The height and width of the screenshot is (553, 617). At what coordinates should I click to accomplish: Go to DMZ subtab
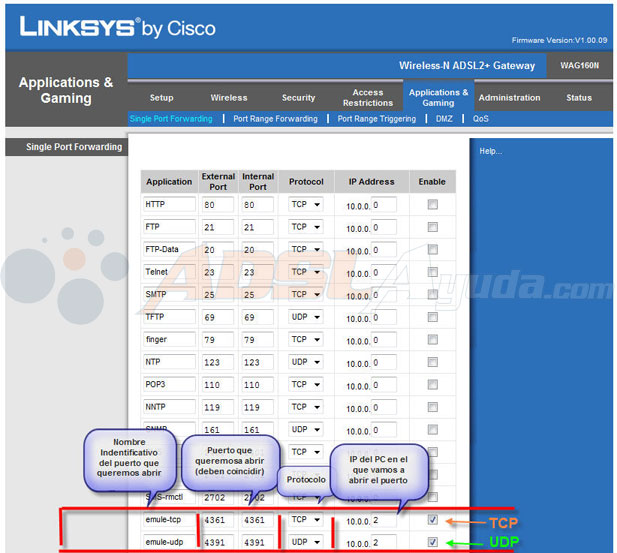[444, 118]
